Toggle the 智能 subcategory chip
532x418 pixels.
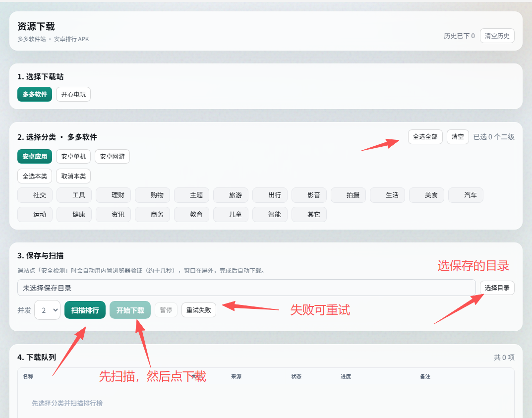(x=270, y=214)
